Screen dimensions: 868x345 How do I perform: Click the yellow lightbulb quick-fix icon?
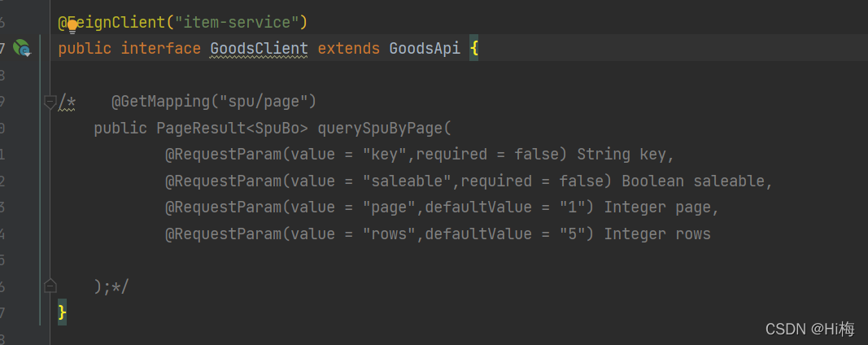click(72, 27)
